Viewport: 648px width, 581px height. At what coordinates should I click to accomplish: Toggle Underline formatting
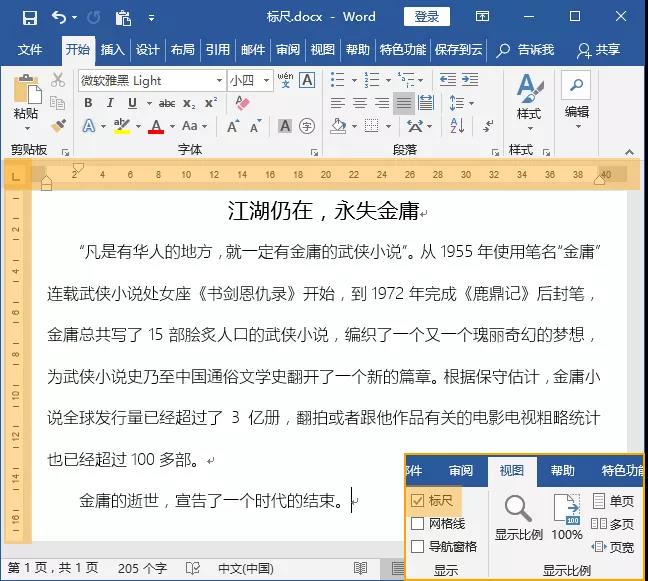[132, 102]
